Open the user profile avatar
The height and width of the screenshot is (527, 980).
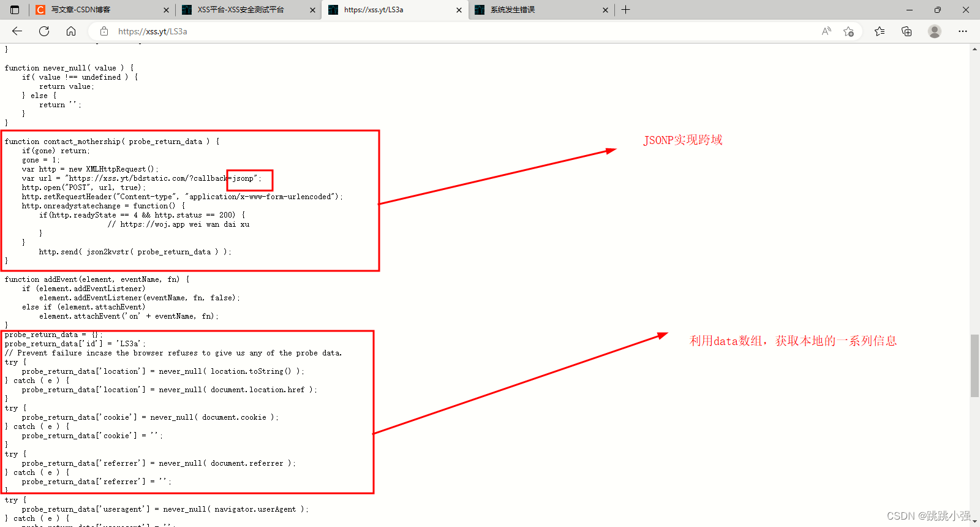[x=935, y=31]
